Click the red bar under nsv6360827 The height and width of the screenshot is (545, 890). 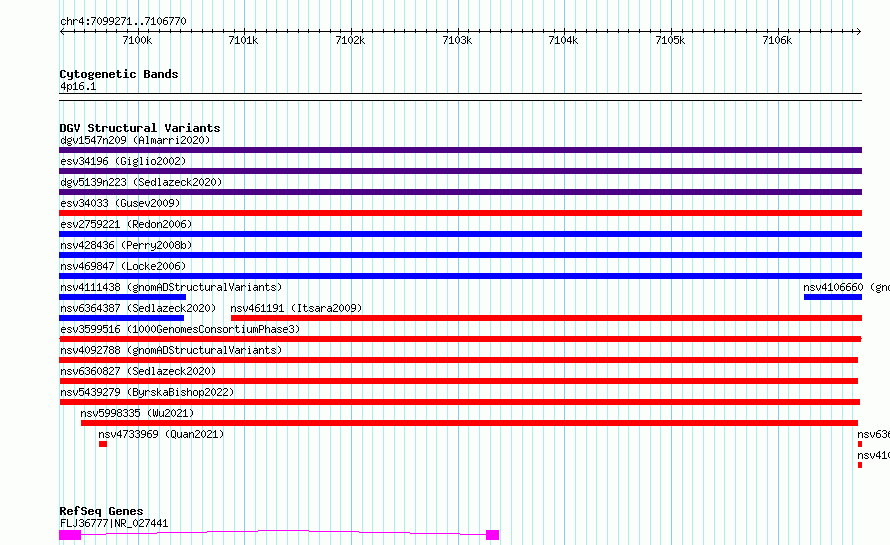459,381
